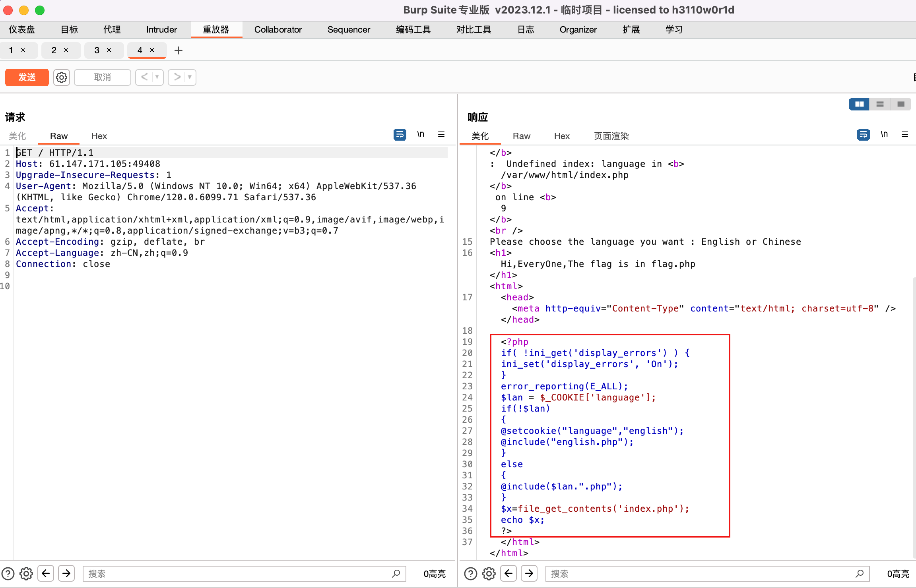Screen dimensions: 916x588
Task: Open request search help icon
Action: pyautogui.click(x=8, y=574)
